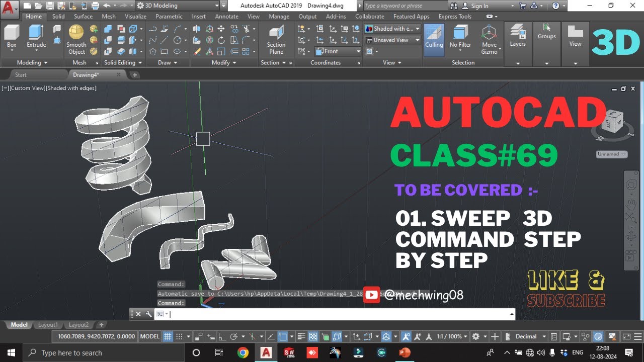Select the Extrude tool
This screenshot has width=644, height=362.
(x=36, y=36)
